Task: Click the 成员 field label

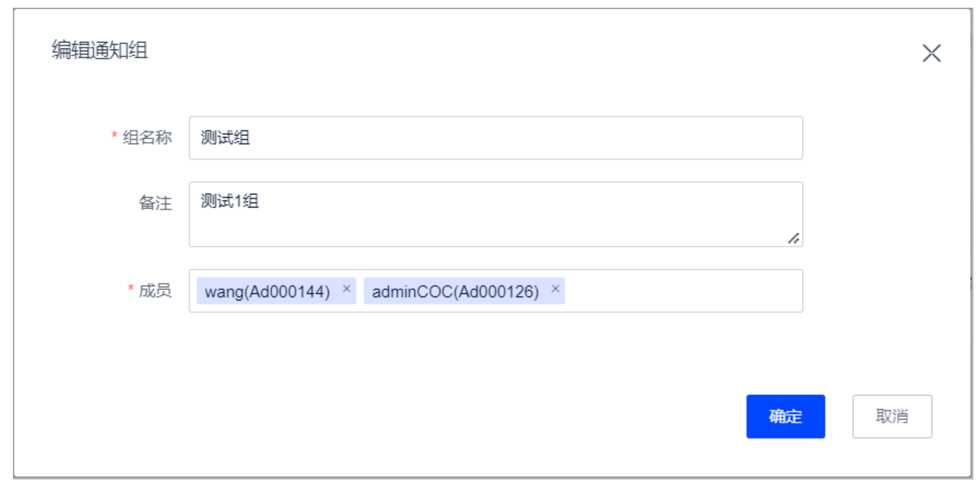Action: click(x=155, y=291)
